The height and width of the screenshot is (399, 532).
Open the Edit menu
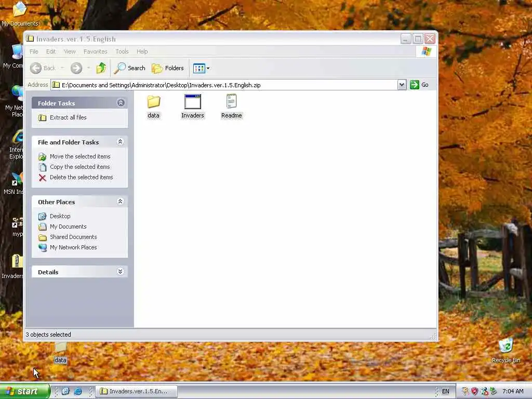click(51, 51)
